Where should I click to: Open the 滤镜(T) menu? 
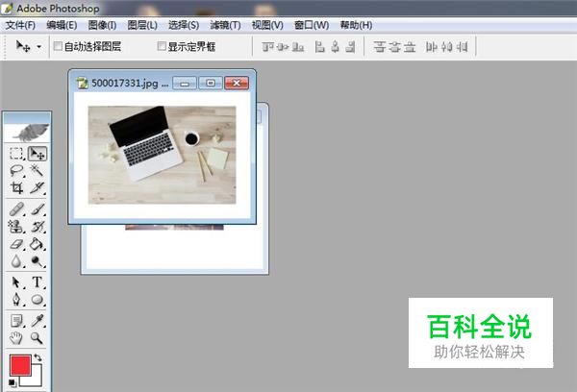[225, 25]
